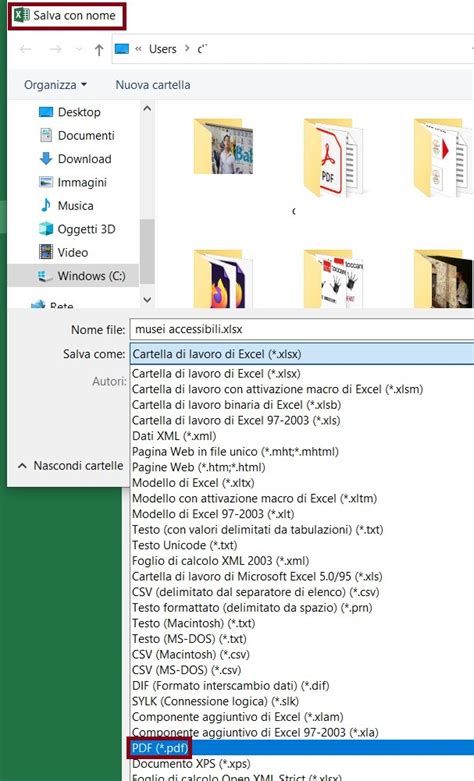Viewport: 474px width, 781px height.
Task: Select Documenti in navigation pane
Action: [x=86, y=135]
